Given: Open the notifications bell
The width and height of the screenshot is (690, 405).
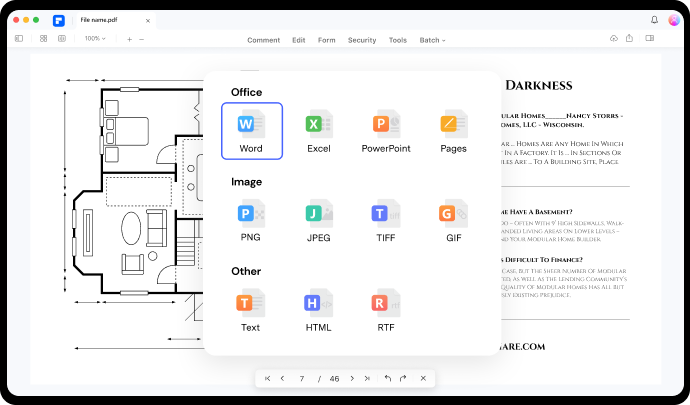Looking at the screenshot, I should tap(654, 20).
